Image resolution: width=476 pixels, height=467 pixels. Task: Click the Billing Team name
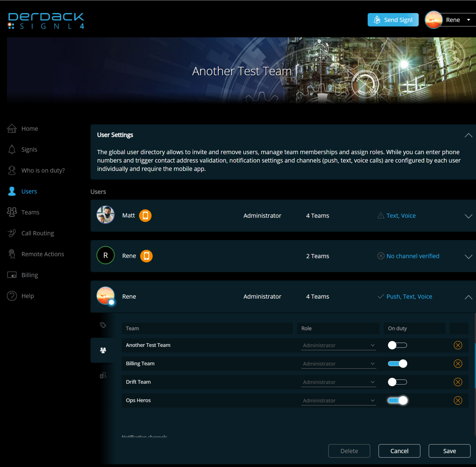coord(140,364)
